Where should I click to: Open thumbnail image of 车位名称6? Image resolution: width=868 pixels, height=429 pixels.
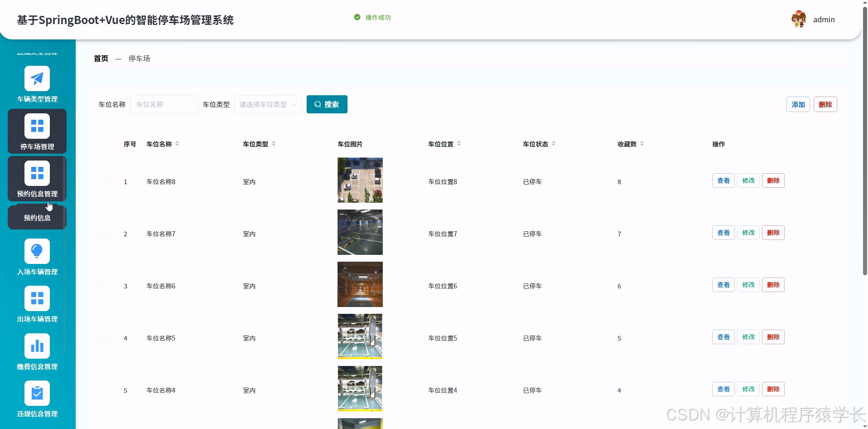coord(360,284)
